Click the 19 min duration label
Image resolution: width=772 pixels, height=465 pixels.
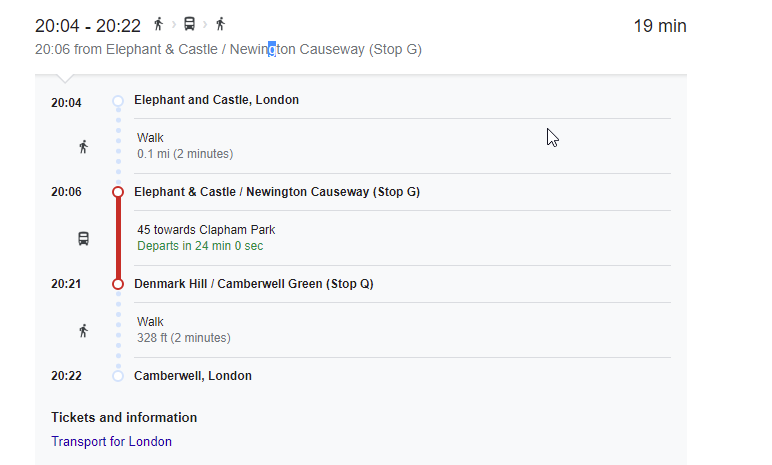[659, 26]
